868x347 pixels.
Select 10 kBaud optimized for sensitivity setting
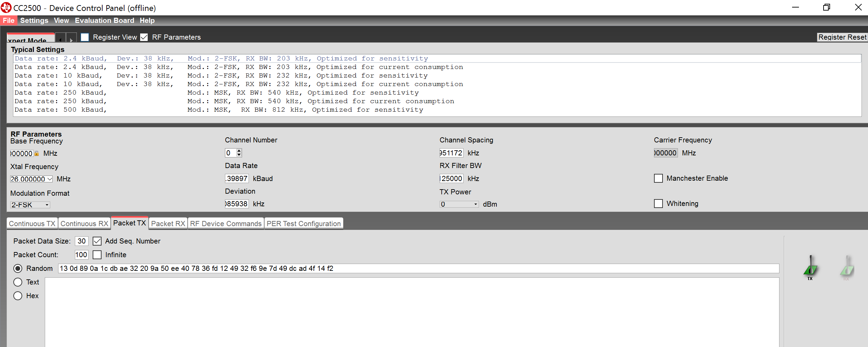click(x=437, y=75)
